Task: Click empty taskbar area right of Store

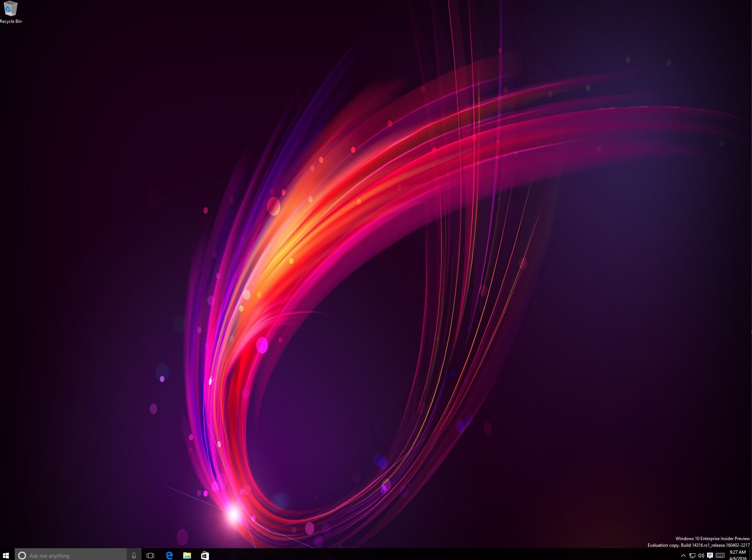Action: coord(405,555)
